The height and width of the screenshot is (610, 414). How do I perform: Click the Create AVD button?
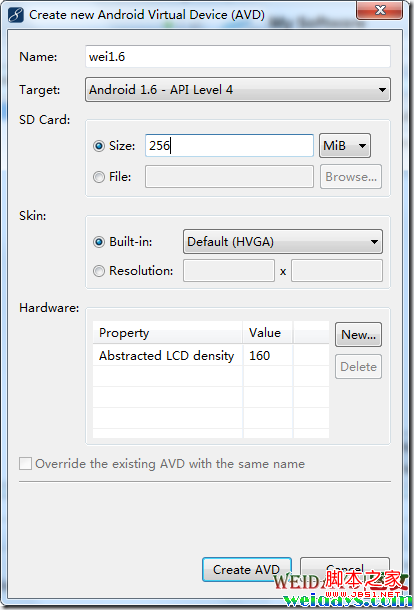(x=247, y=570)
